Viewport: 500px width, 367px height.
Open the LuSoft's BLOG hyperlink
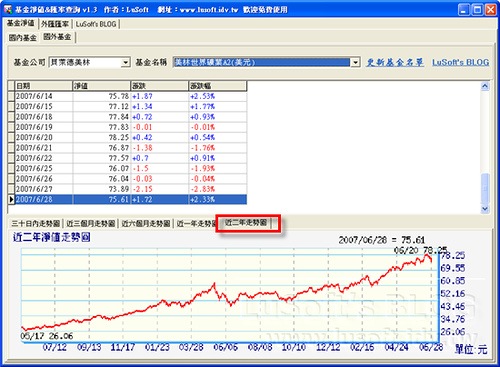(x=461, y=62)
